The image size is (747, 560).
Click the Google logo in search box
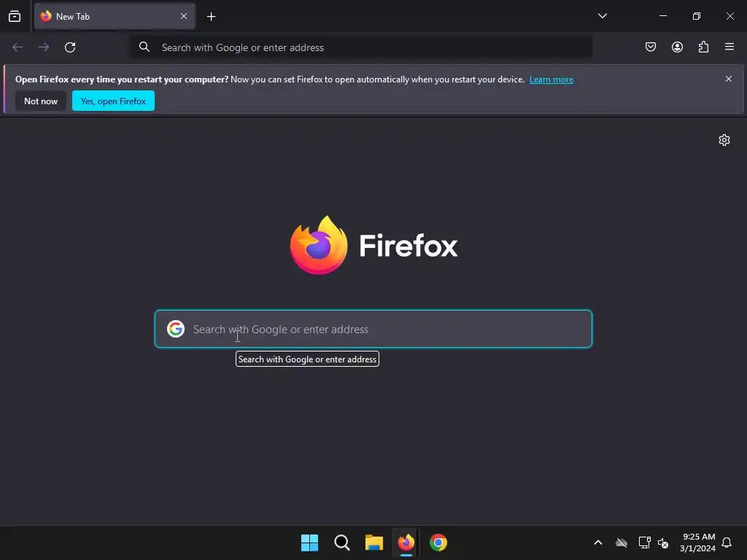click(x=176, y=329)
